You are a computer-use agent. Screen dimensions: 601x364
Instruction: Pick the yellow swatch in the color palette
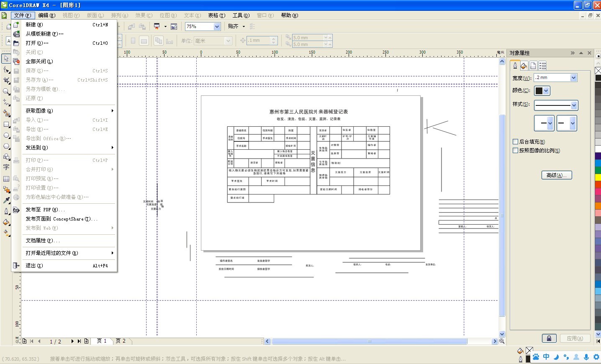point(598,177)
